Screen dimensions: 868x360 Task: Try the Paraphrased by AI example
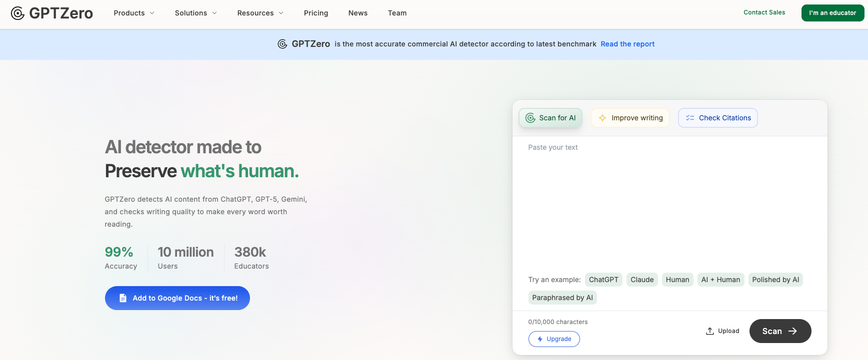562,298
